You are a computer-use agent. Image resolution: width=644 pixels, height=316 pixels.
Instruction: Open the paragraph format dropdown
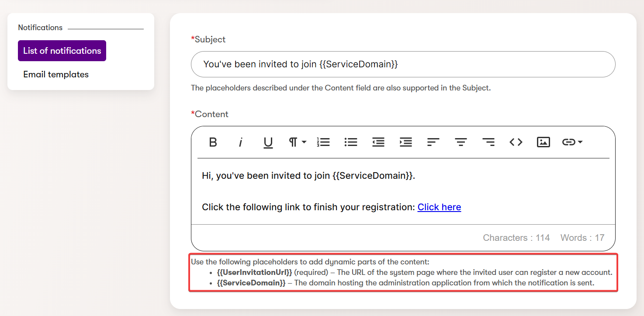coord(297,142)
